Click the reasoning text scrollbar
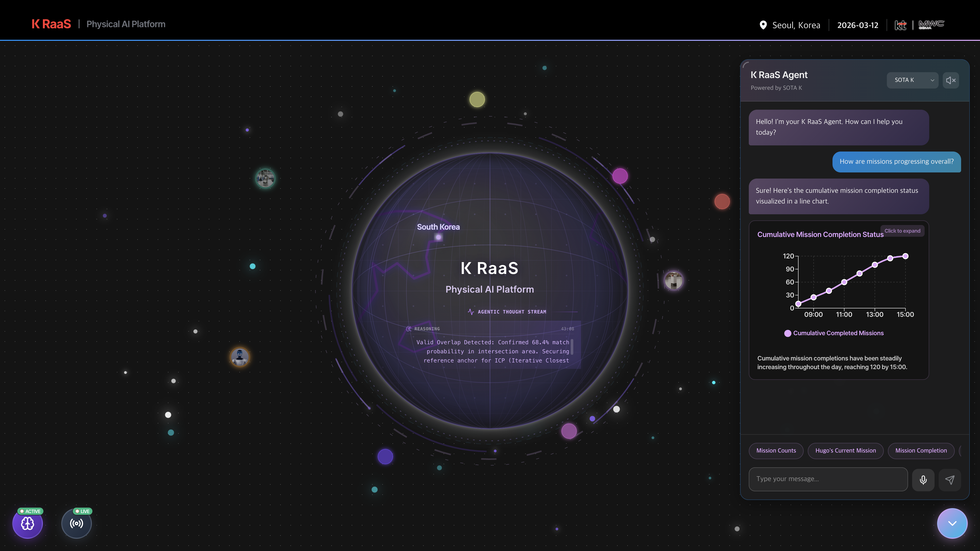This screenshot has height=551, width=980. pyautogui.click(x=572, y=346)
